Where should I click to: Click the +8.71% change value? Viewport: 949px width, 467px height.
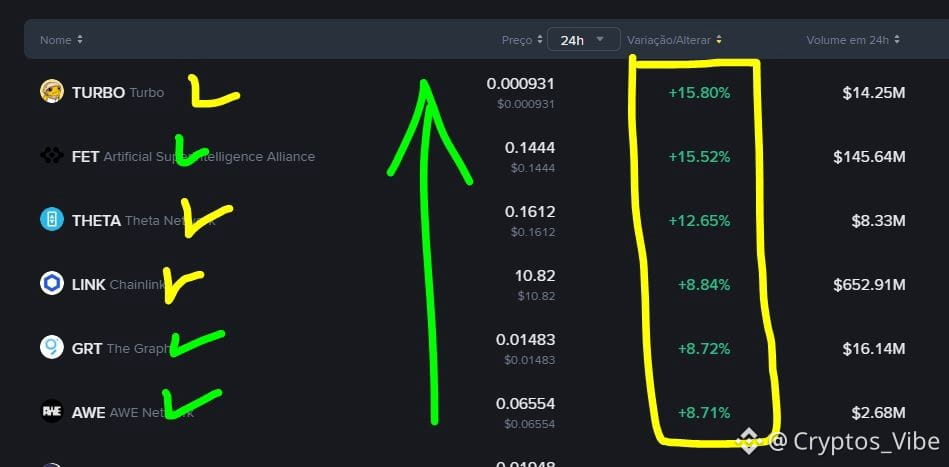pyautogui.click(x=704, y=413)
